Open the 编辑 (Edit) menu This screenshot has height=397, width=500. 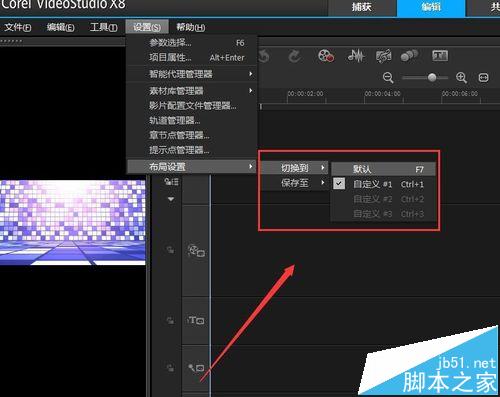[x=60, y=27]
